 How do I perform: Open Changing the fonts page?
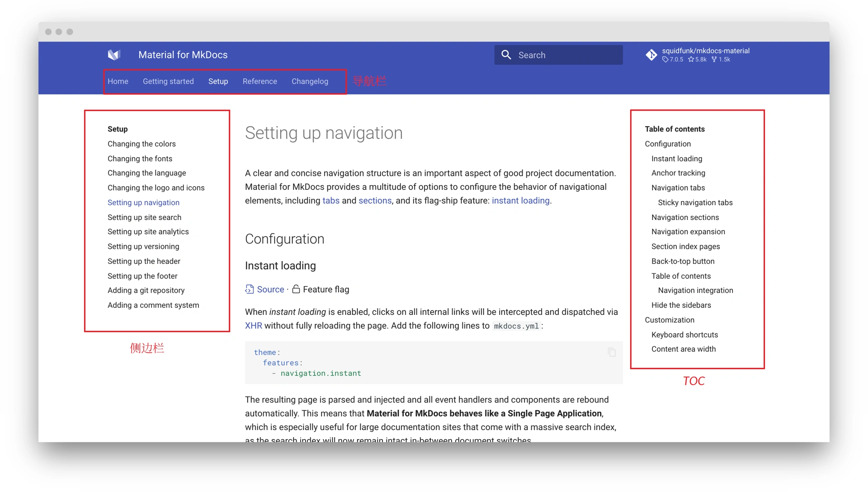140,159
